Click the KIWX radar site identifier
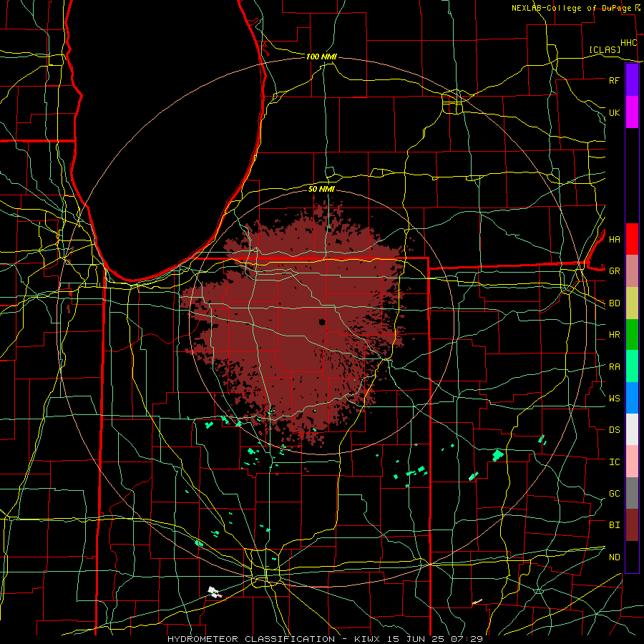 click(x=368, y=639)
